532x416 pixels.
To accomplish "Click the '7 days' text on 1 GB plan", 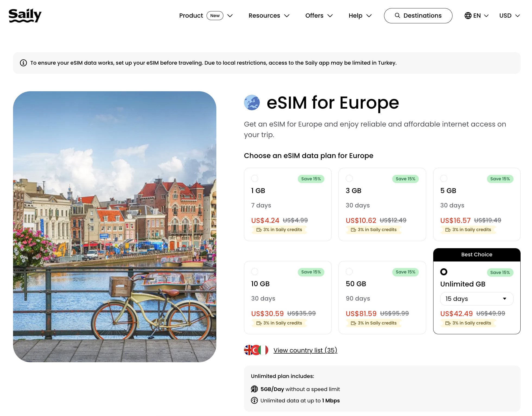I will (261, 205).
